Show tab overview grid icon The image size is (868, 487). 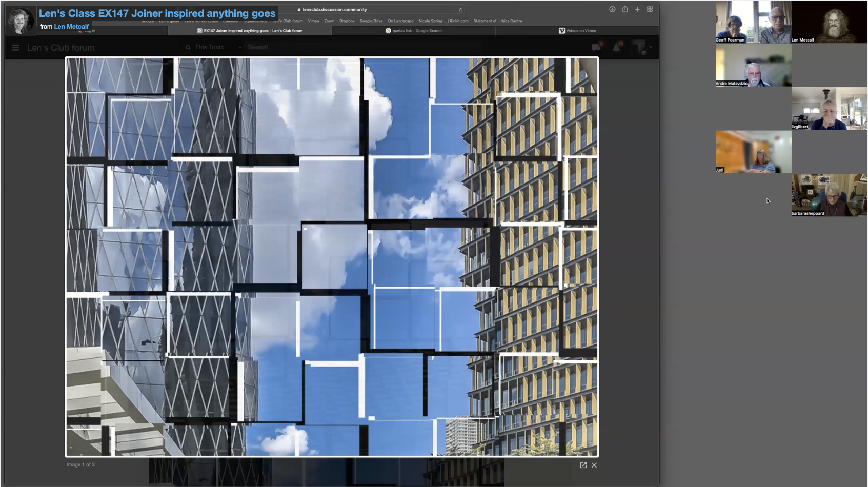pos(650,9)
